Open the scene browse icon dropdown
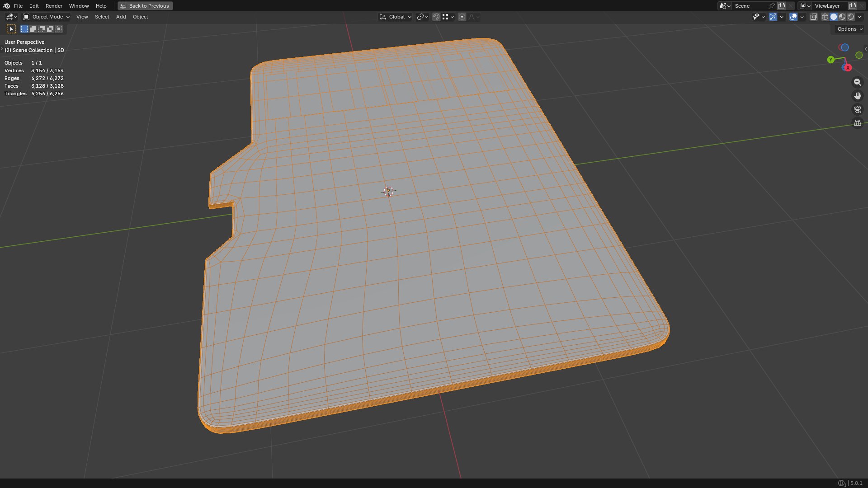 point(725,6)
